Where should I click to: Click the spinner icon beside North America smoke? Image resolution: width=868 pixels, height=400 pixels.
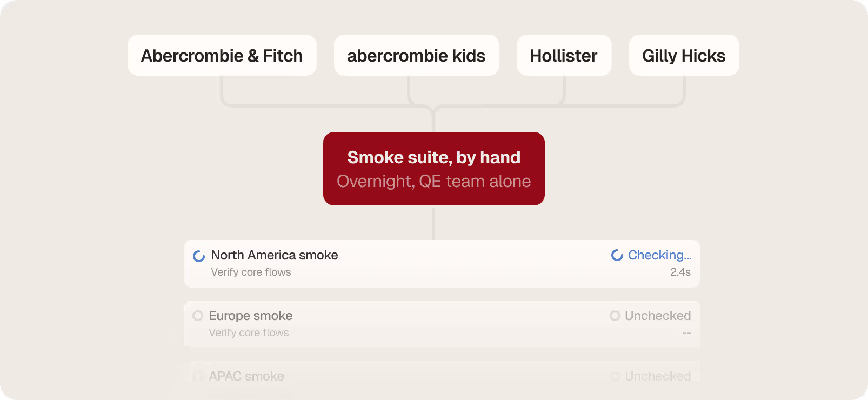(199, 256)
